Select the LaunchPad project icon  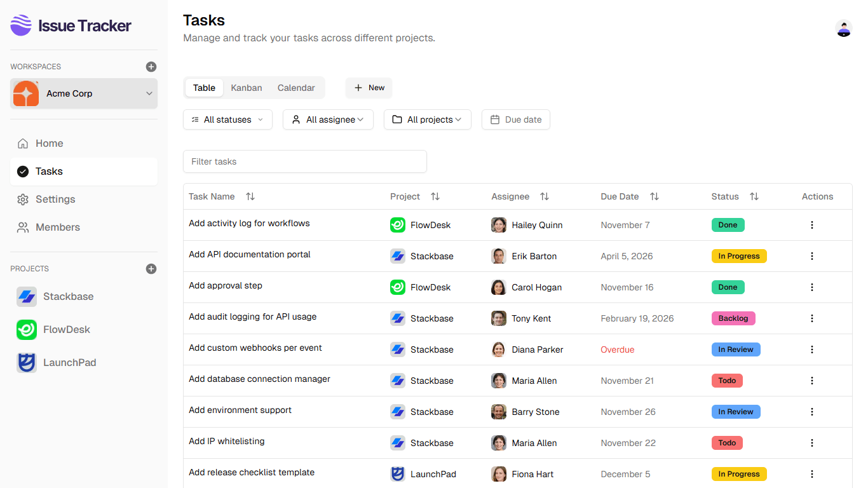coord(27,362)
